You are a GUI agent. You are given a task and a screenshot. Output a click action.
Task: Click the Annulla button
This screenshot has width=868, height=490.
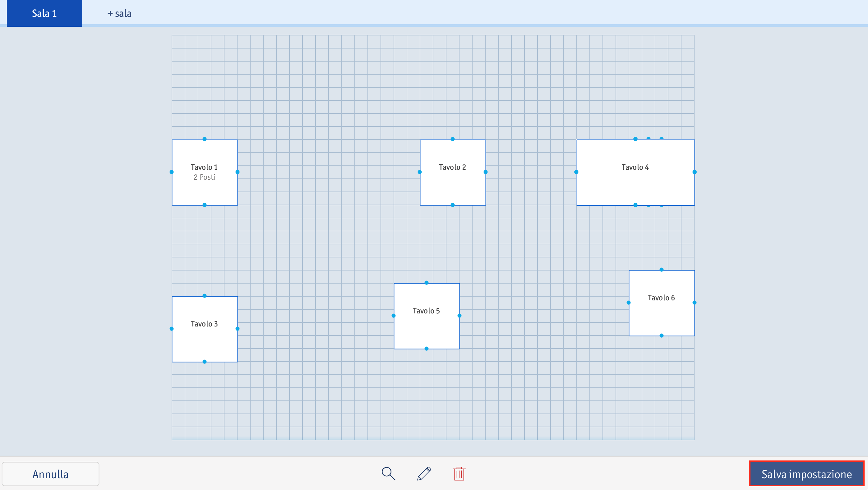pyautogui.click(x=51, y=474)
